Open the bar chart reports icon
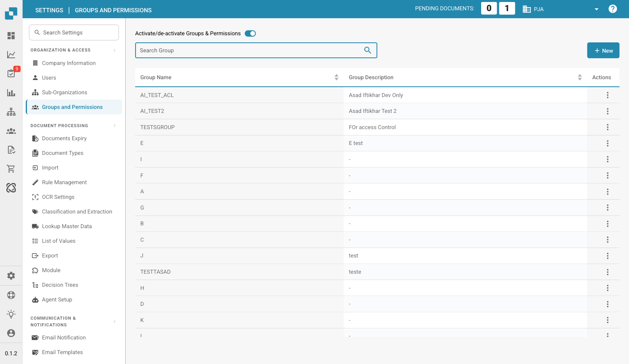The height and width of the screenshot is (364, 629). click(x=11, y=93)
